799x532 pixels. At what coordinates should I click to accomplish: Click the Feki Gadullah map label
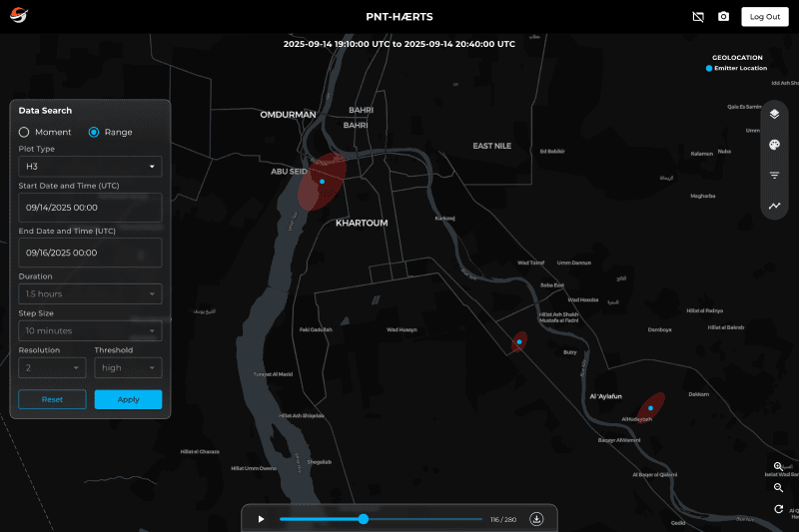point(316,330)
